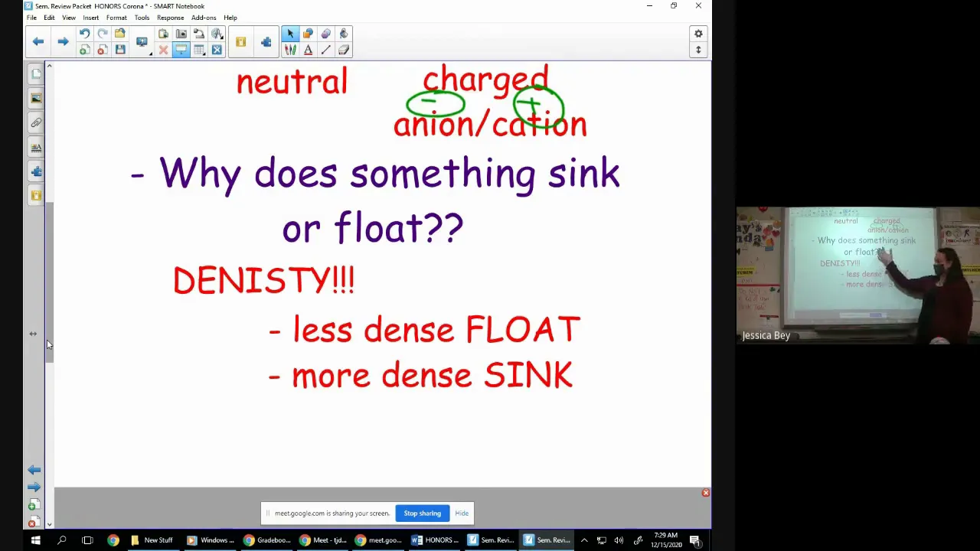Hide the screen sharing notice

[462, 514]
